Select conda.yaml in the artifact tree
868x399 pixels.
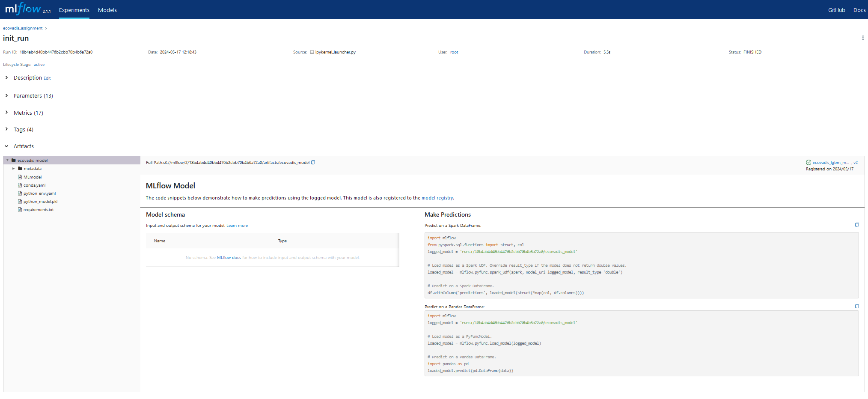(34, 185)
